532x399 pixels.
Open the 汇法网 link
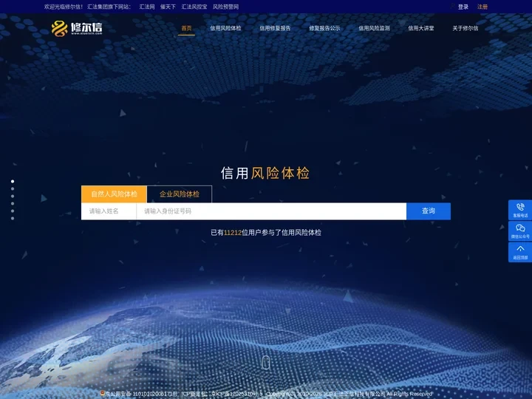coord(147,7)
